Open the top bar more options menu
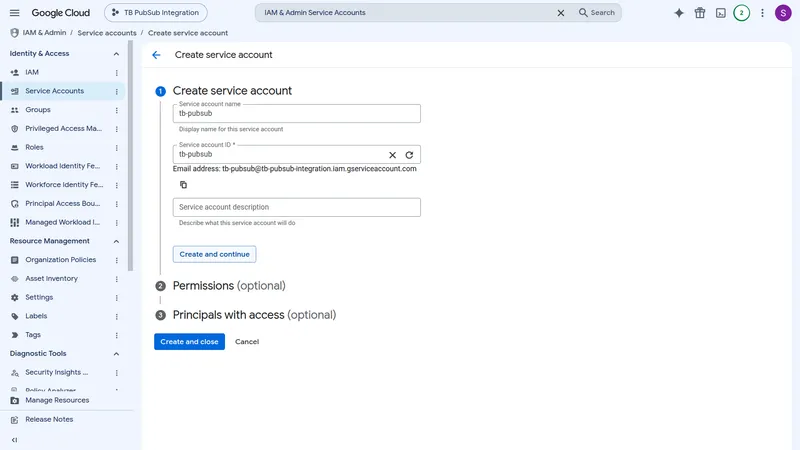 [x=762, y=13]
